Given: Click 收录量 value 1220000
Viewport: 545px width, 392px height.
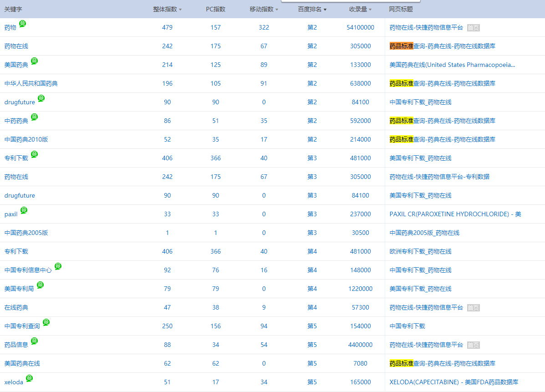Looking at the screenshot, I should (x=361, y=289).
